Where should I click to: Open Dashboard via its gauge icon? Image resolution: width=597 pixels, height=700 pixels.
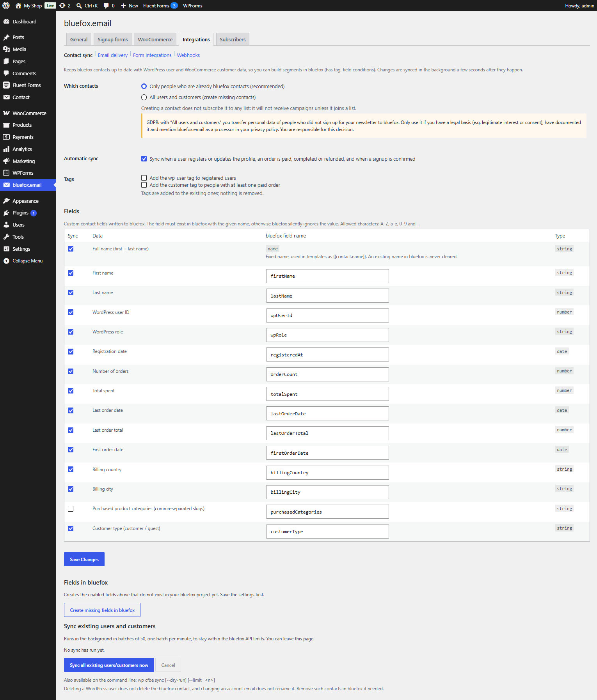click(6, 21)
